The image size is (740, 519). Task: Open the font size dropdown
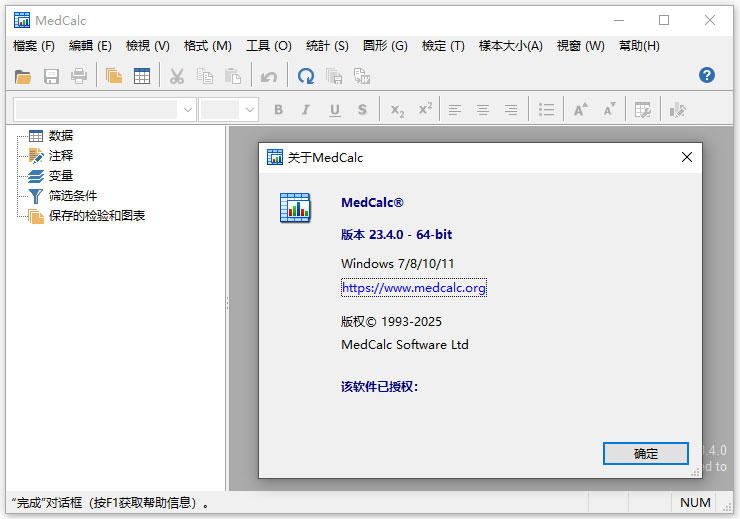[250, 110]
